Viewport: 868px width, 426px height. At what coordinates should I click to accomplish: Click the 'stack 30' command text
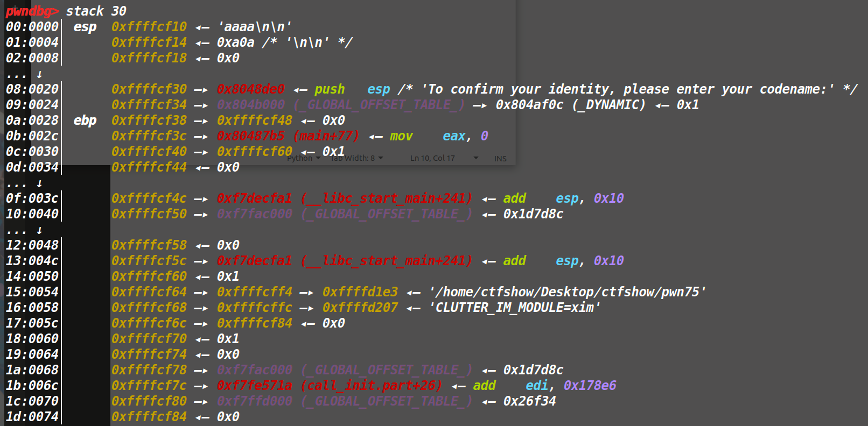click(x=96, y=11)
